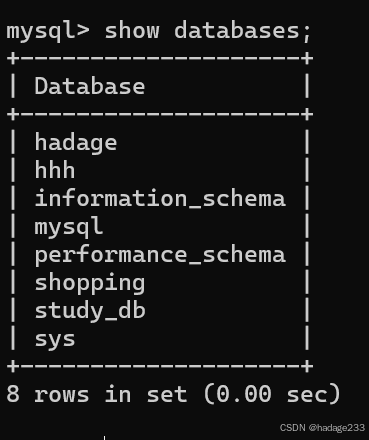Viewport: 369px width, 440px height.
Task: Select information_schema in the list
Action: pyautogui.click(x=160, y=198)
